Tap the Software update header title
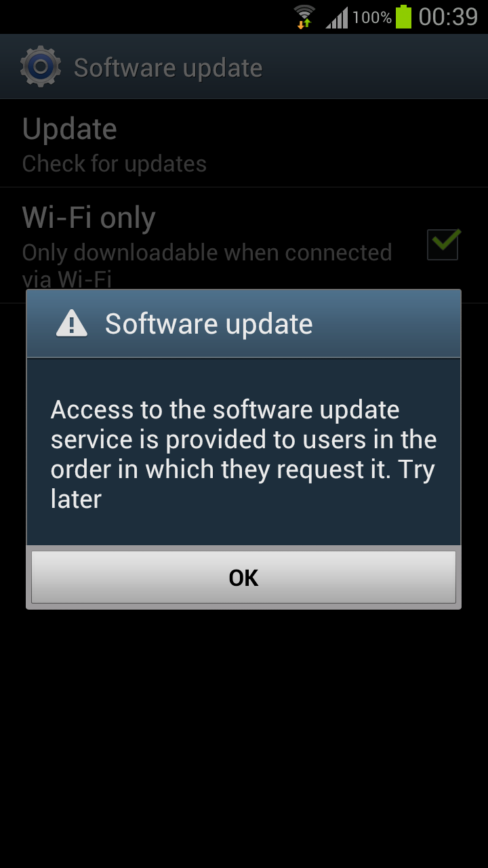The width and height of the screenshot is (488, 868). point(168,68)
